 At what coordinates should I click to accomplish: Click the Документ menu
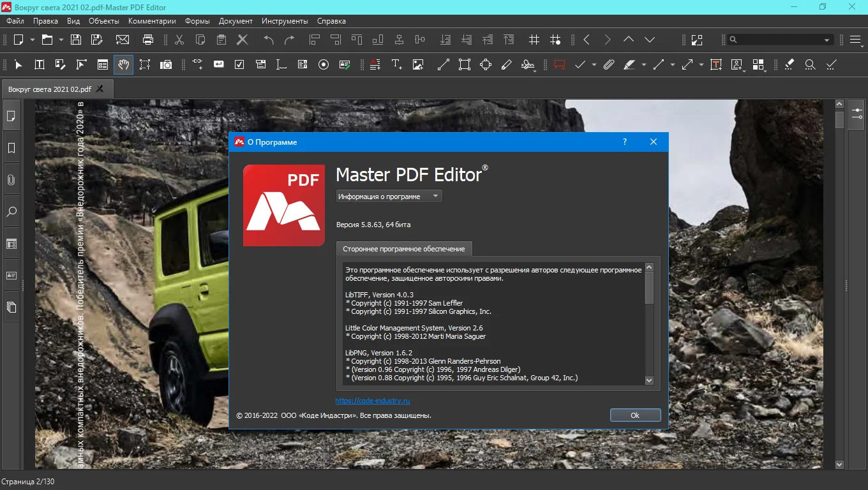236,21
